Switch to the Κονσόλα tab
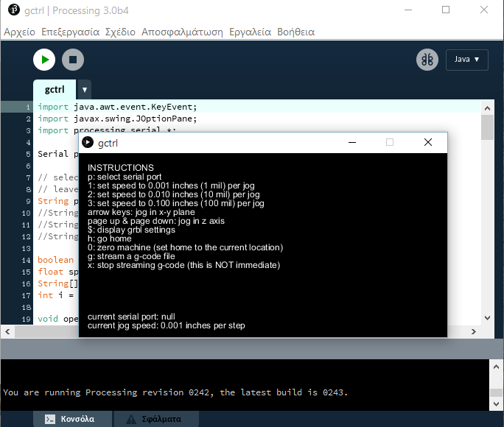The width and height of the screenshot is (504, 427). pos(73,419)
